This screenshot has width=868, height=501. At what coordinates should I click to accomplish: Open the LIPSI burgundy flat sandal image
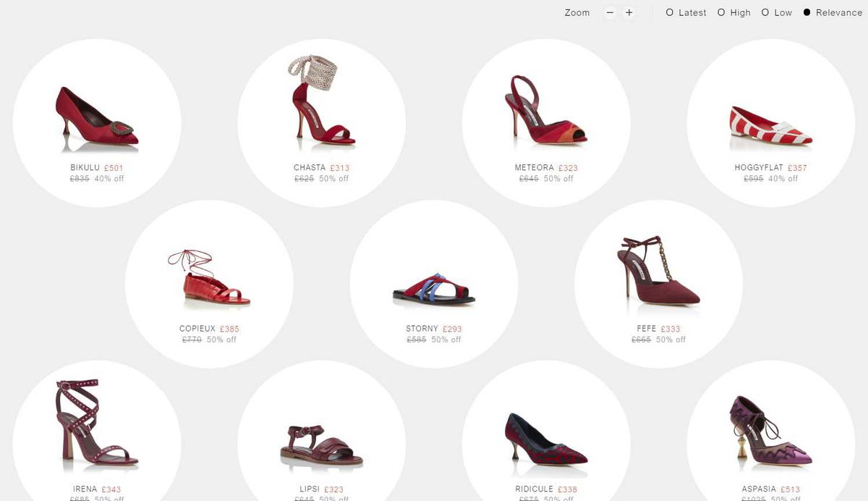(x=322, y=446)
